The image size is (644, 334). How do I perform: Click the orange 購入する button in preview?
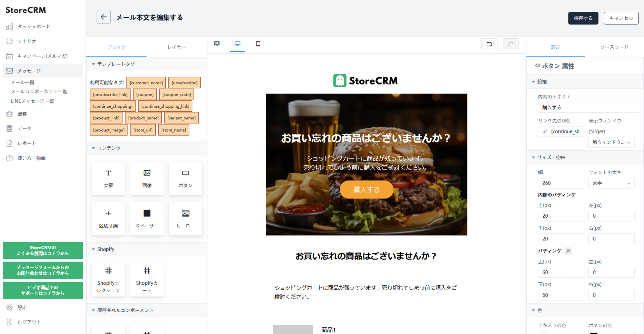(x=366, y=189)
